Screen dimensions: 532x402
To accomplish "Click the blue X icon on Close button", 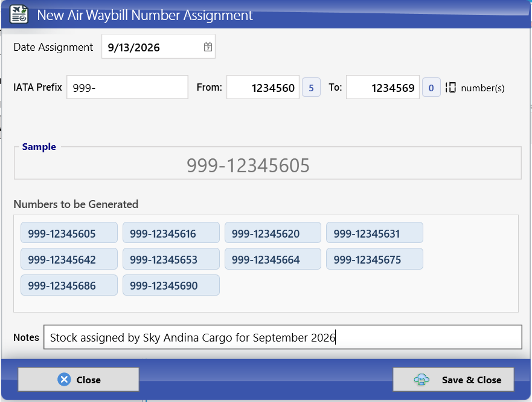I will point(64,379).
